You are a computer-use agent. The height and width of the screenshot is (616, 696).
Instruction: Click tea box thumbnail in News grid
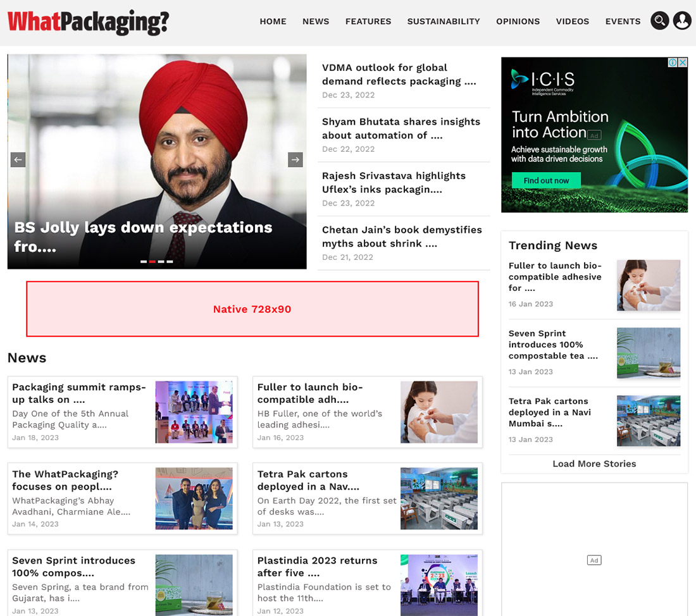(x=194, y=585)
